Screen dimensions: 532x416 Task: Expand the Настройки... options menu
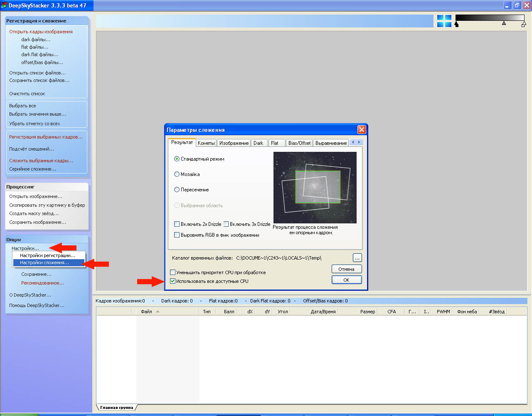click(25, 248)
